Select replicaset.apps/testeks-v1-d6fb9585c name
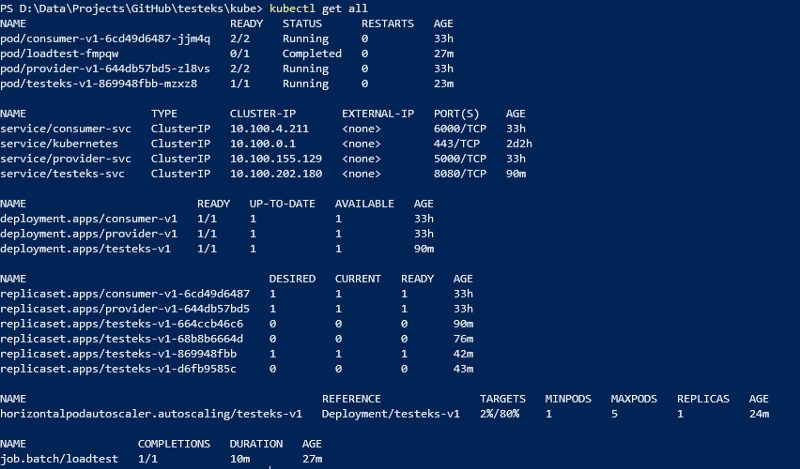800x469 pixels. tap(118, 369)
